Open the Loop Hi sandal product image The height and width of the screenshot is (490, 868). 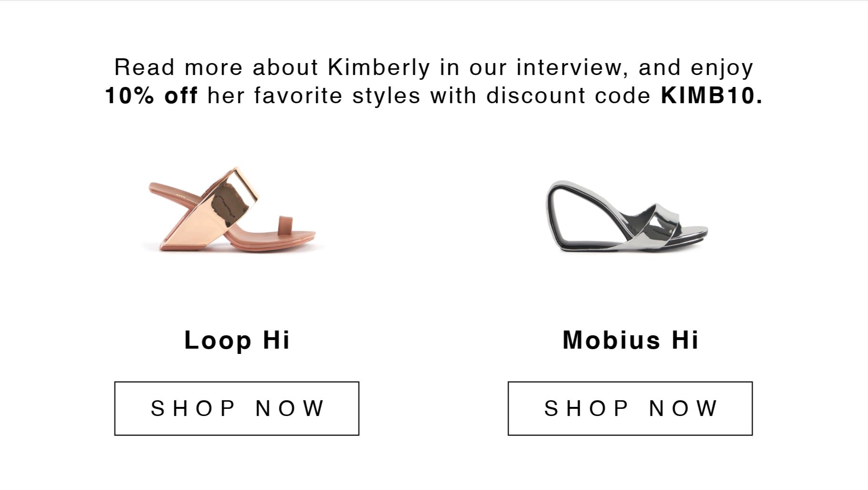pyautogui.click(x=233, y=210)
